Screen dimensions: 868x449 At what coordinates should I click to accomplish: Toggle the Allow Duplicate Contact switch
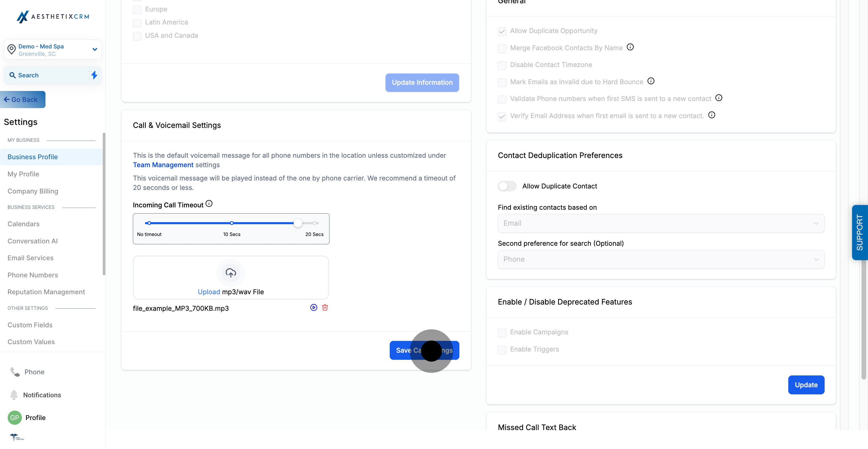pos(507,186)
